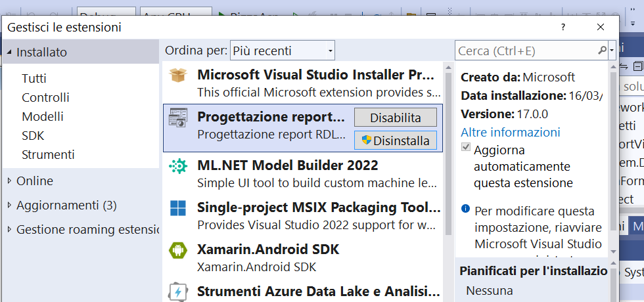Focus the Cerca (Ctrl+E) search field
This screenshot has height=302, width=644.
tap(526, 51)
